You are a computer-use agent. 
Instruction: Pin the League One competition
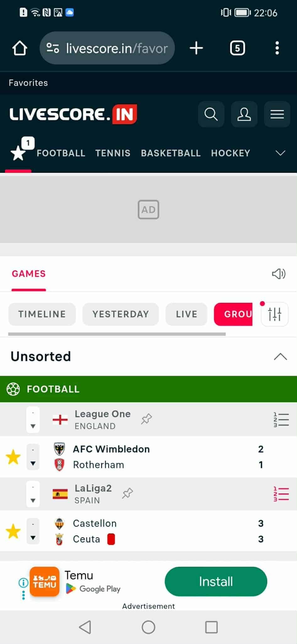tap(146, 419)
